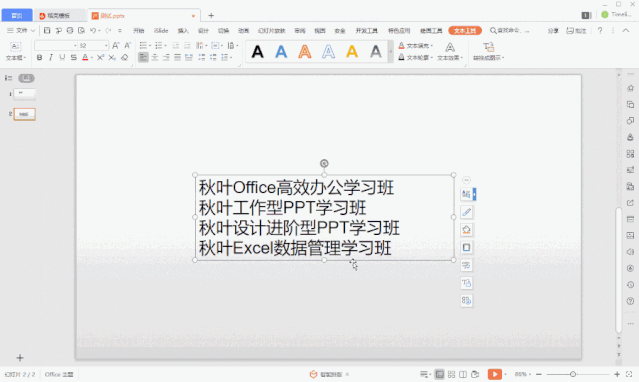The image size is (639, 382).
Task: Apply the orange outlined A text style
Action: (x=304, y=52)
